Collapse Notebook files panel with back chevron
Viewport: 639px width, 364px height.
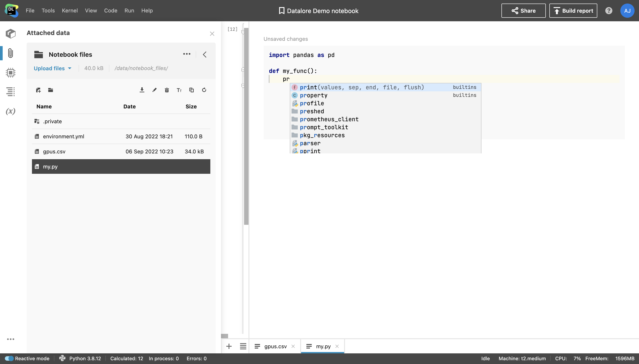coord(205,54)
